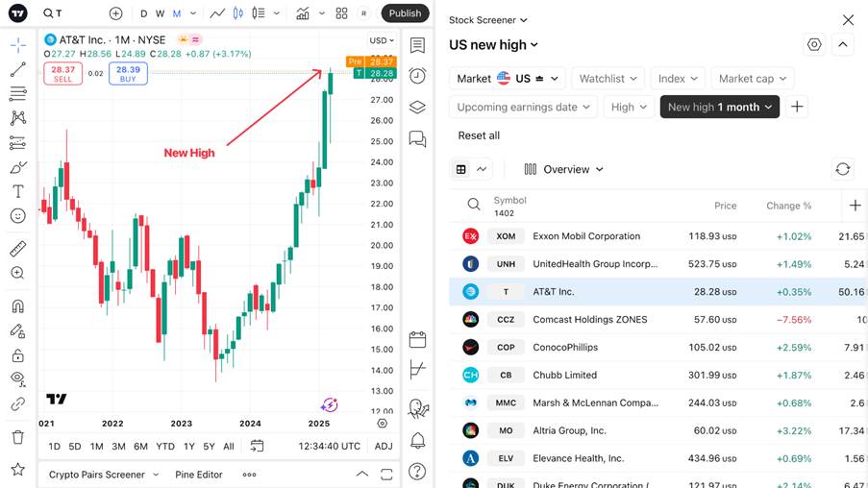Open the go to date calendar icon
Viewport: 868px width, 488px height.
257,446
